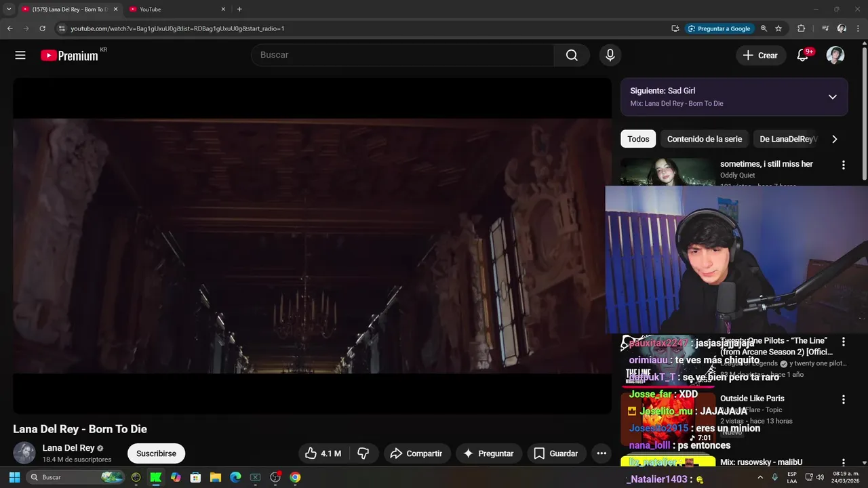
Task: Open Lana Del Rey channel avatar
Action: (24, 453)
